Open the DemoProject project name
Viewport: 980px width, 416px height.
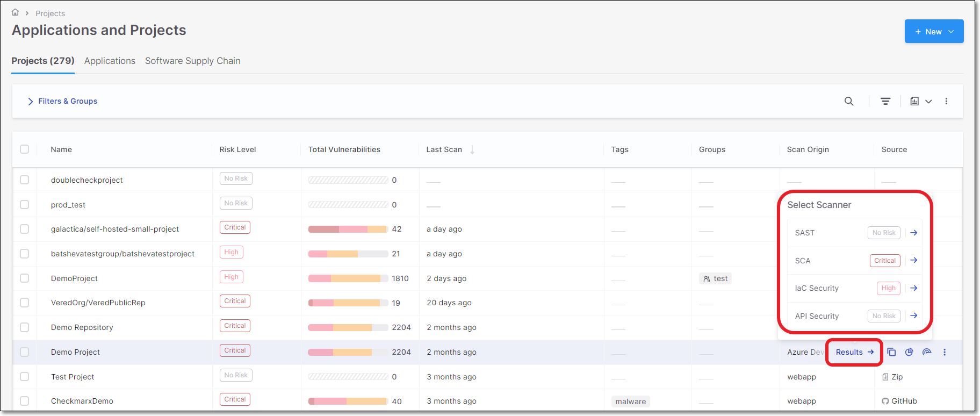coord(74,278)
